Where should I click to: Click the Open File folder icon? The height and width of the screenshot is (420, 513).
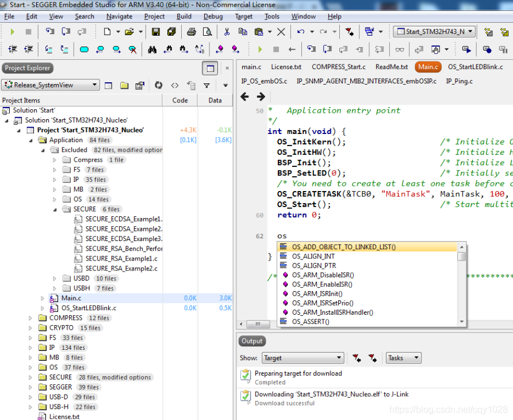click(x=129, y=32)
